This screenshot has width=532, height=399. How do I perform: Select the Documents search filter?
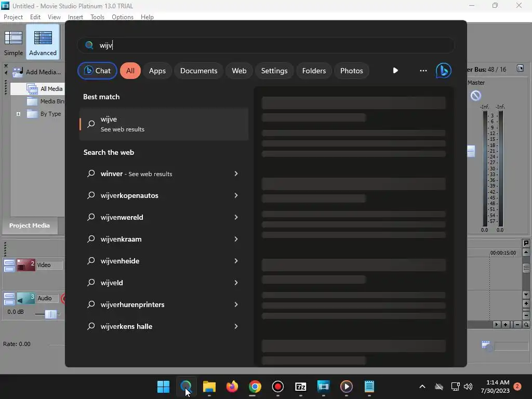point(198,71)
